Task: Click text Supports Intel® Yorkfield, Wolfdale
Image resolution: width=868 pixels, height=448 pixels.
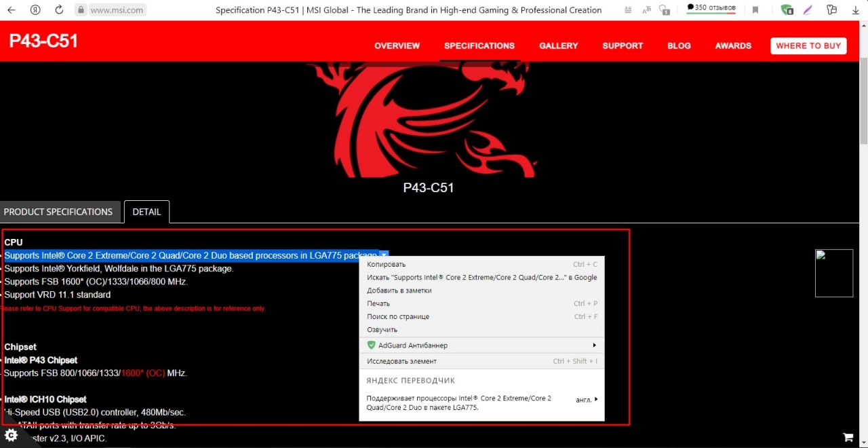Action: coord(119,269)
